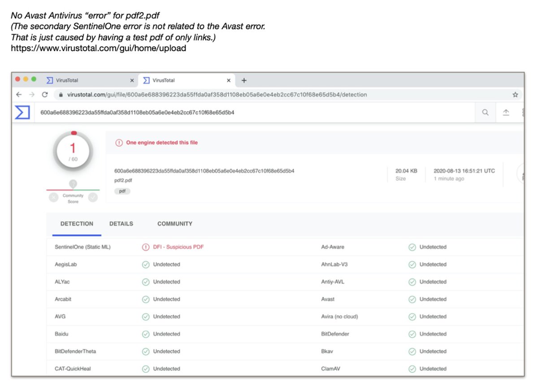Switch to the first VirusTotal browser tab
The height and width of the screenshot is (392, 538).
click(90, 80)
